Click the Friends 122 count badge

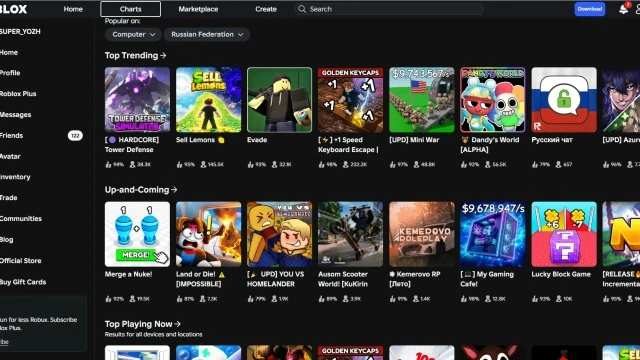point(75,136)
